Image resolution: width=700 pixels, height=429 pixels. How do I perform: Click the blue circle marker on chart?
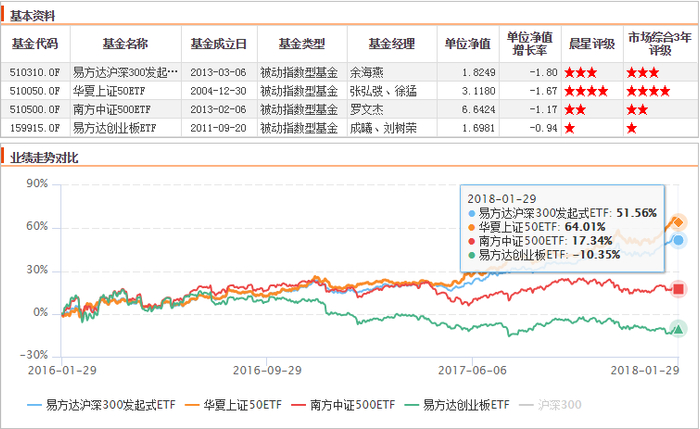(678, 241)
